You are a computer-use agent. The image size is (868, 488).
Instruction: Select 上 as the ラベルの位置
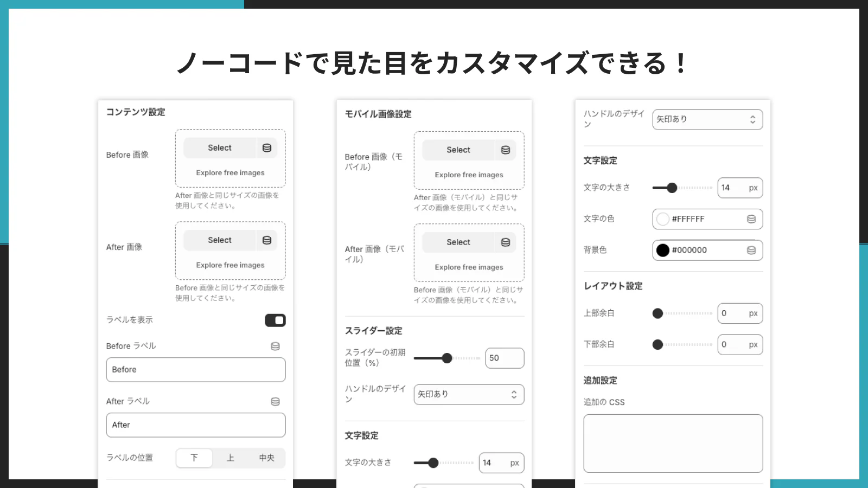point(230,458)
